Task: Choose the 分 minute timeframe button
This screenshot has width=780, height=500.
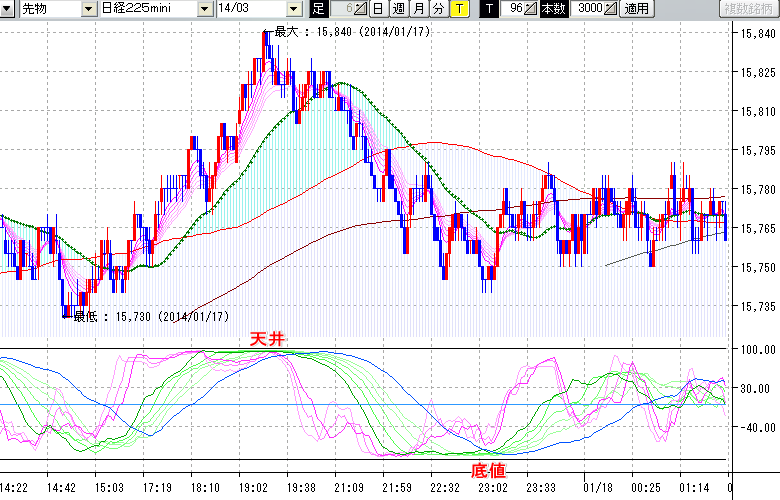Action: point(438,9)
